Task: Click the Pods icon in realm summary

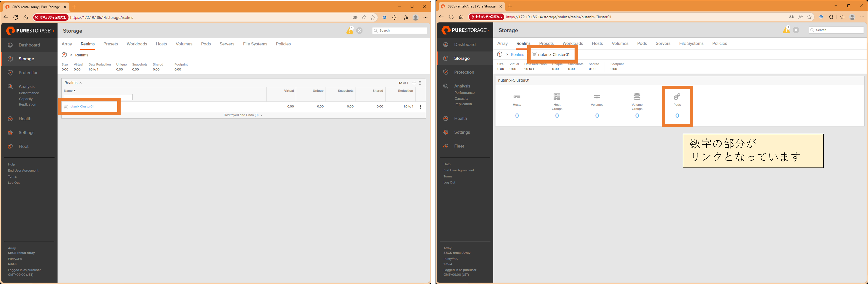Action: 677,97
